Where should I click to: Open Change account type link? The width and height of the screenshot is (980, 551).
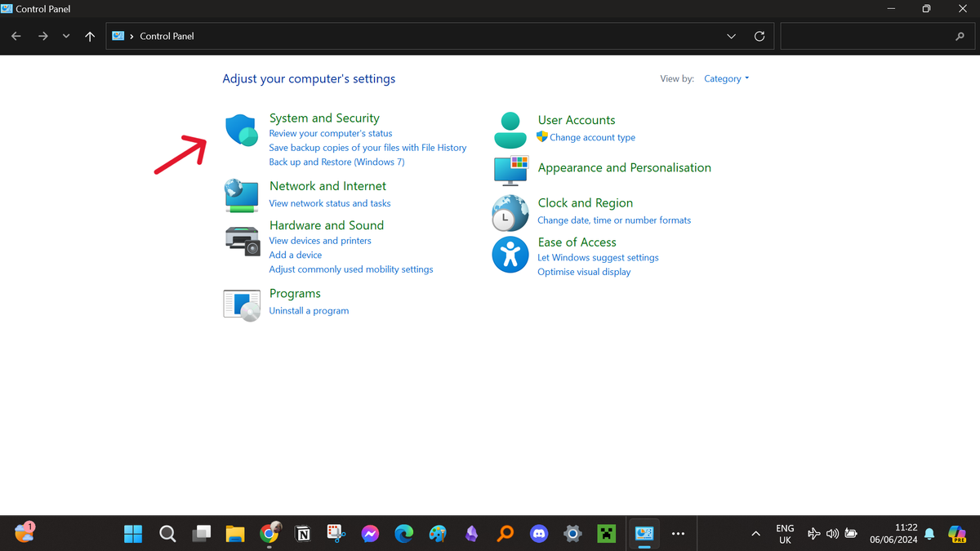click(x=592, y=138)
